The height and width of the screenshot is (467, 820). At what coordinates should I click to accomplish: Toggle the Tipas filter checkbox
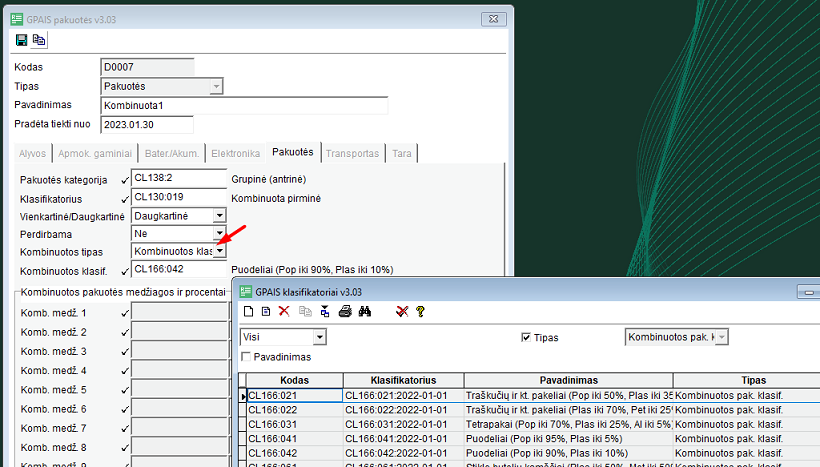[x=526, y=337]
